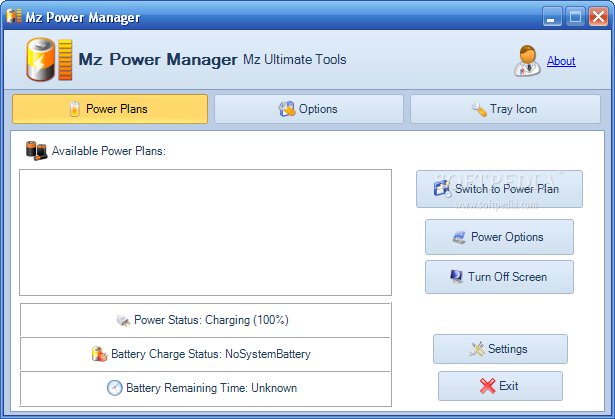Screen dimensions: 615x419
Task: Select 'Battery Charge Status: NoSystemBattery' text
Action: pos(211,354)
